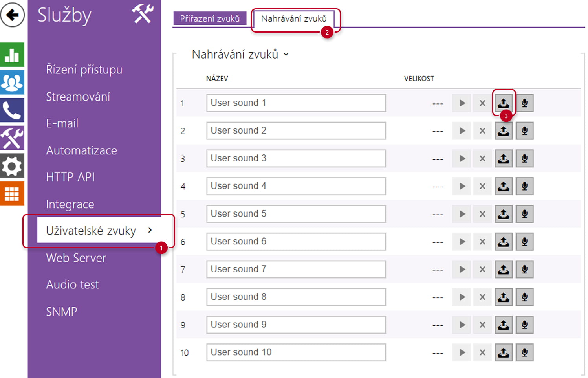Collapse the Nahrávání zvuků section header
The width and height of the screenshot is (588, 378).
tap(240, 54)
